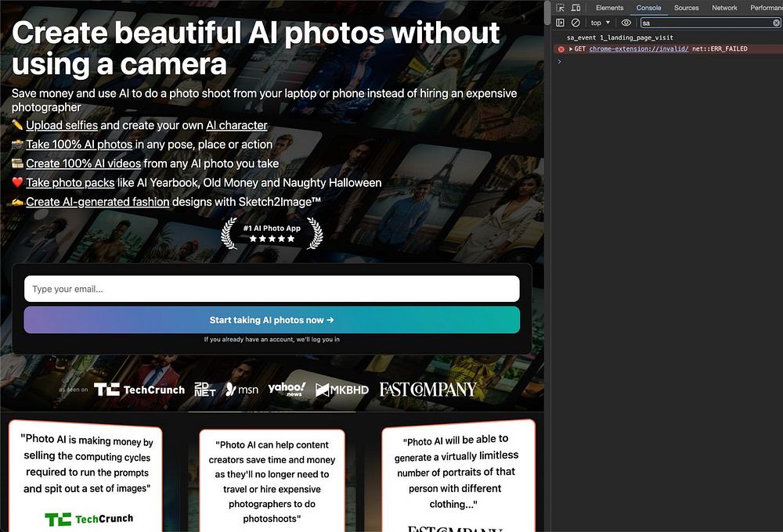The height and width of the screenshot is (532, 783).
Task: Click 'Start taking AI photos now' button
Action: [272, 320]
